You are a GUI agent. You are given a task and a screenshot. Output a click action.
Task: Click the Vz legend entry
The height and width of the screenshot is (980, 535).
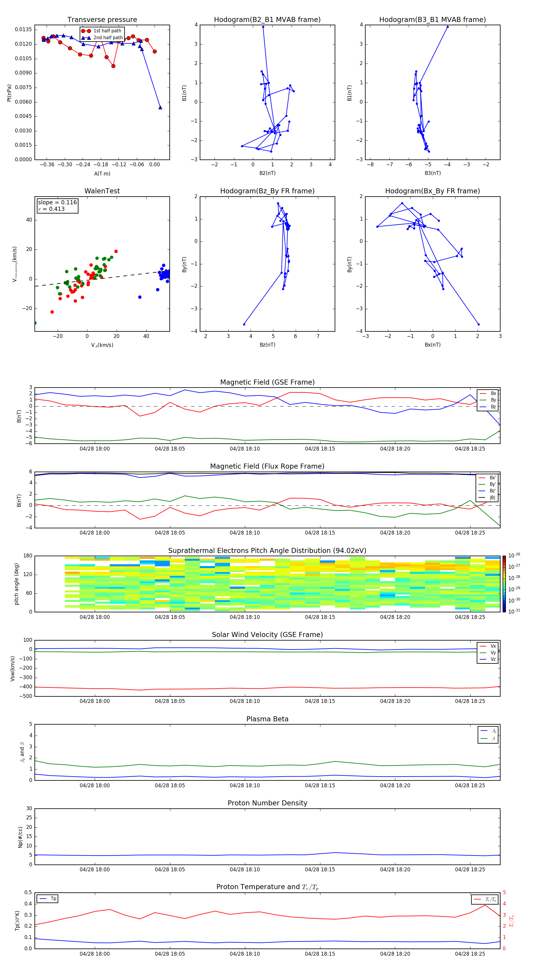click(488, 659)
